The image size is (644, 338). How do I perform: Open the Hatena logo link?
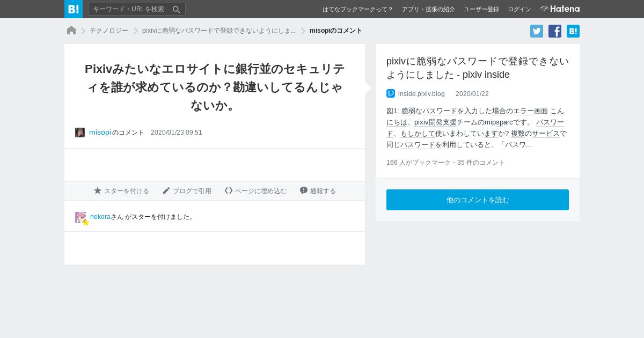(560, 9)
